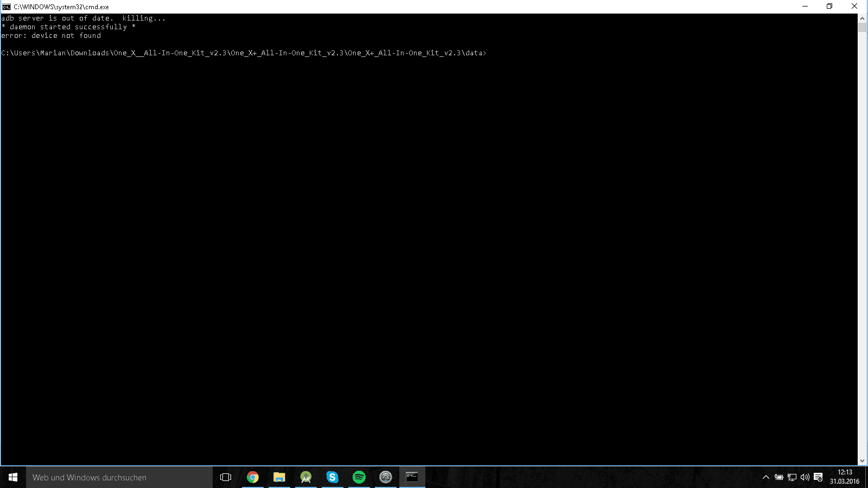Open the clock showing 12:13 31.03.2016
868x488 pixels.
coord(845,477)
